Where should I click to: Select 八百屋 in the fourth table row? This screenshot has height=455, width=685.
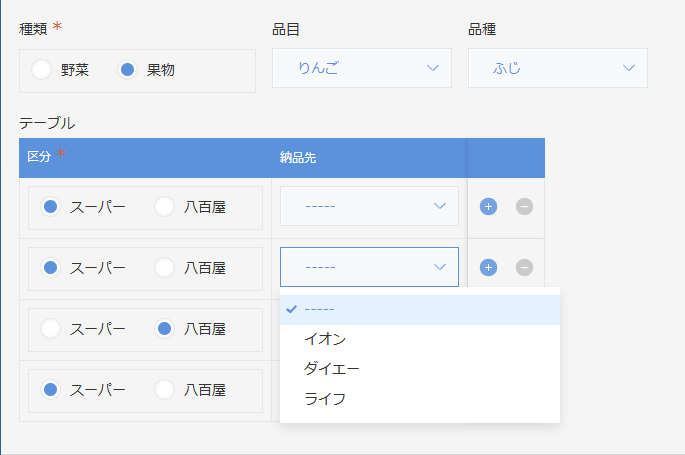[165, 389]
